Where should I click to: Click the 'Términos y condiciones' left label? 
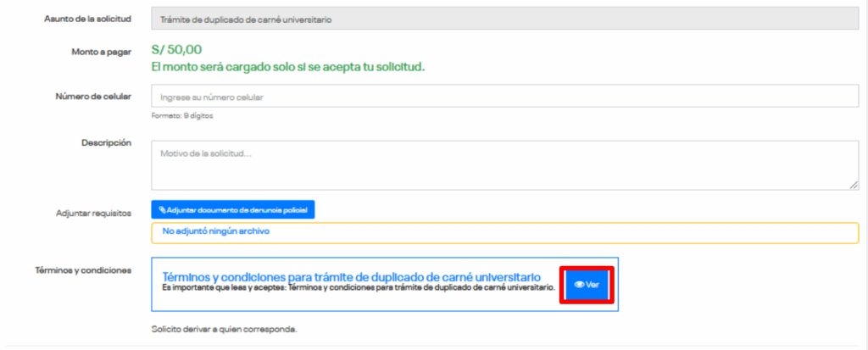85,270
